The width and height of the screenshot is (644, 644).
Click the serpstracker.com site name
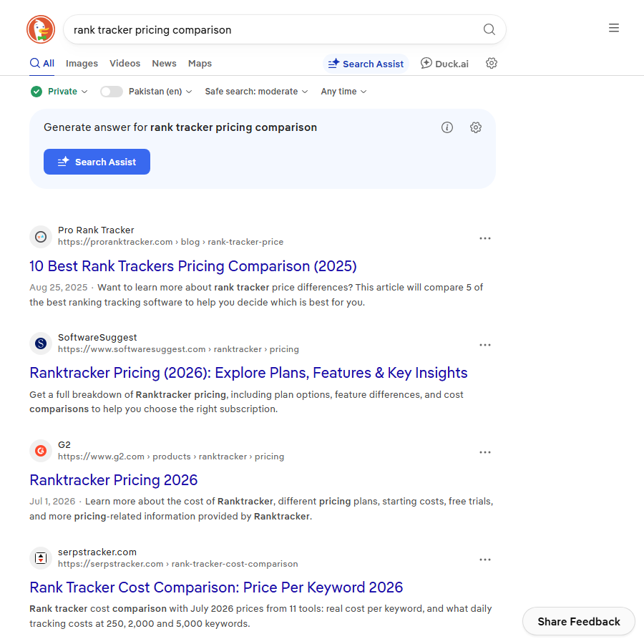coord(97,552)
